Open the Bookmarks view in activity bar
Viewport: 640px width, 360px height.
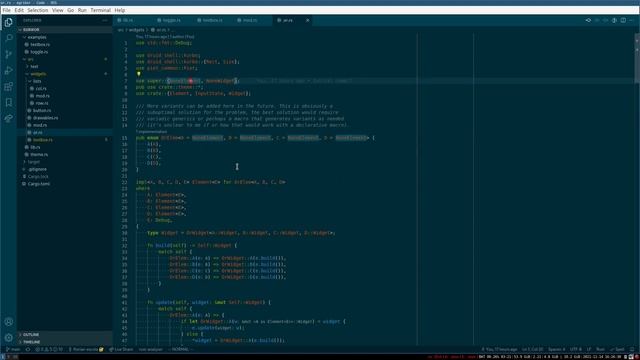coord(9,102)
